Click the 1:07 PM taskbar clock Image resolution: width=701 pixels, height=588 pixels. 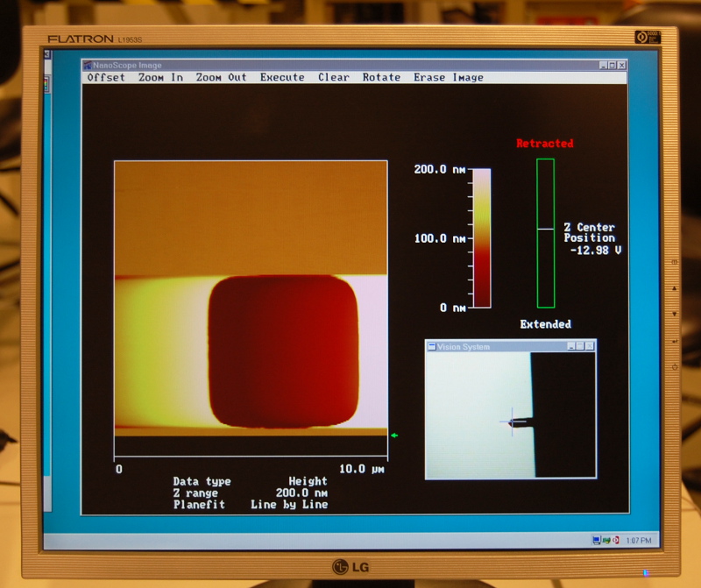(639, 541)
